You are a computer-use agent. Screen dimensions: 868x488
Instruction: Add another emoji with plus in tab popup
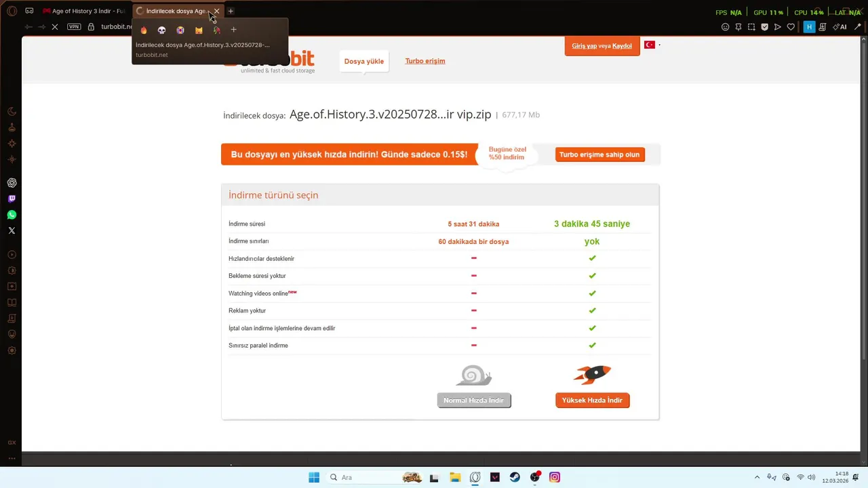[x=233, y=30]
